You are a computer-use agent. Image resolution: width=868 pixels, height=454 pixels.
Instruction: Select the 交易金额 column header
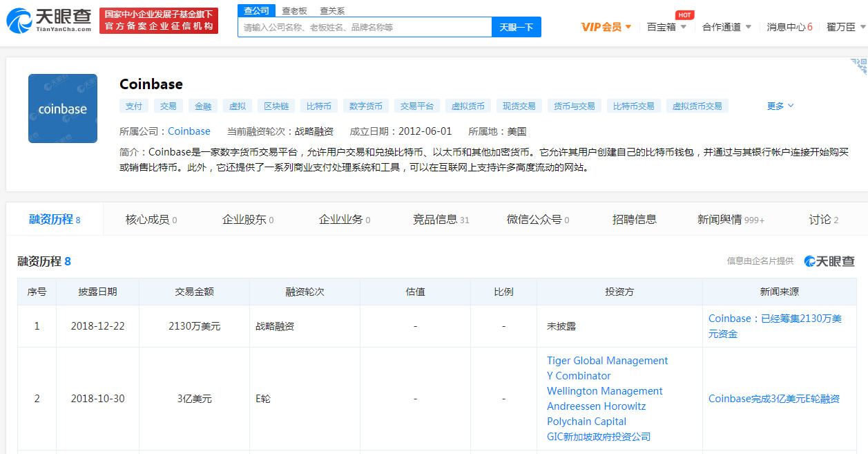pyautogui.click(x=195, y=292)
